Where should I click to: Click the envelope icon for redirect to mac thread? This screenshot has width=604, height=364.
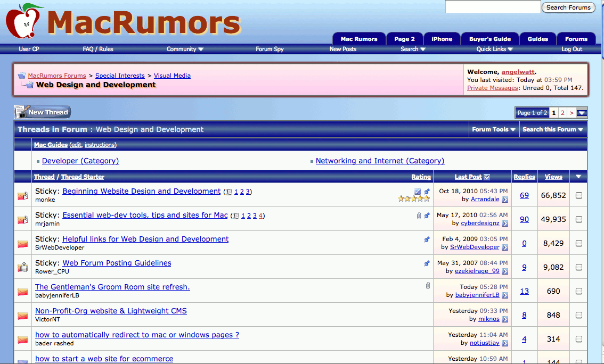pyautogui.click(x=23, y=340)
